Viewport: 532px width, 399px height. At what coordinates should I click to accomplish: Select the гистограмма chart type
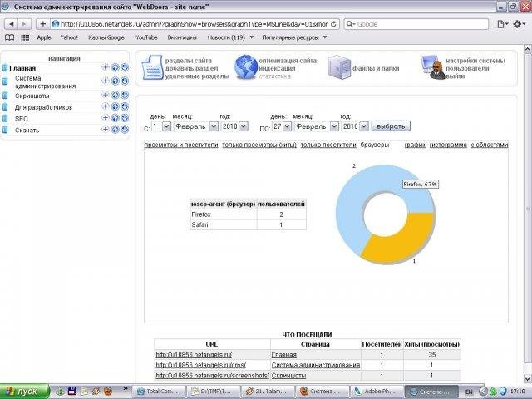pyautogui.click(x=448, y=145)
